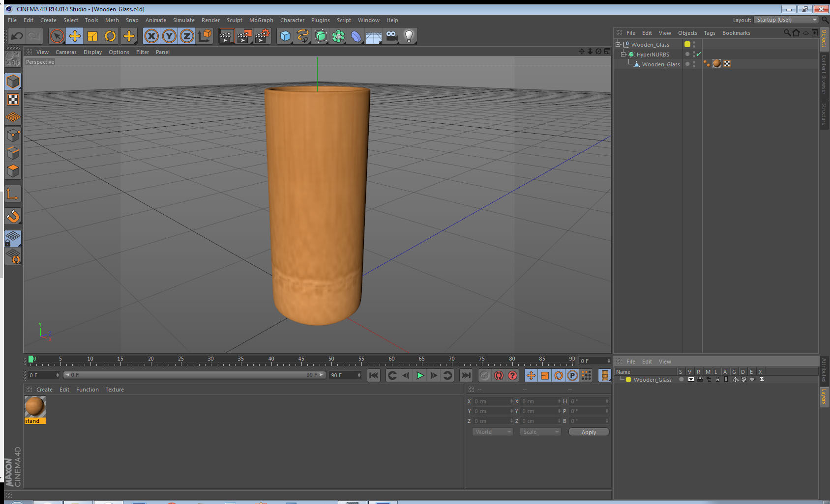Move the green timeline playhead at frame 0

click(x=31, y=359)
